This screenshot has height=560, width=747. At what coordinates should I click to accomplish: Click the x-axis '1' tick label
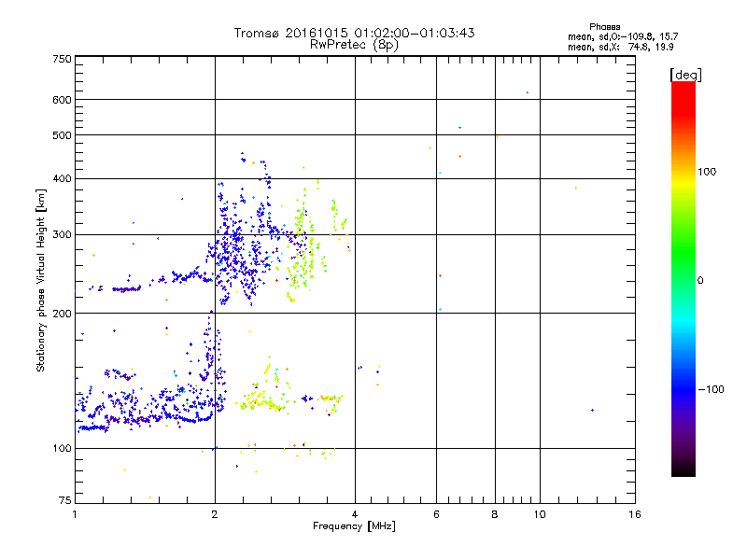(x=75, y=514)
